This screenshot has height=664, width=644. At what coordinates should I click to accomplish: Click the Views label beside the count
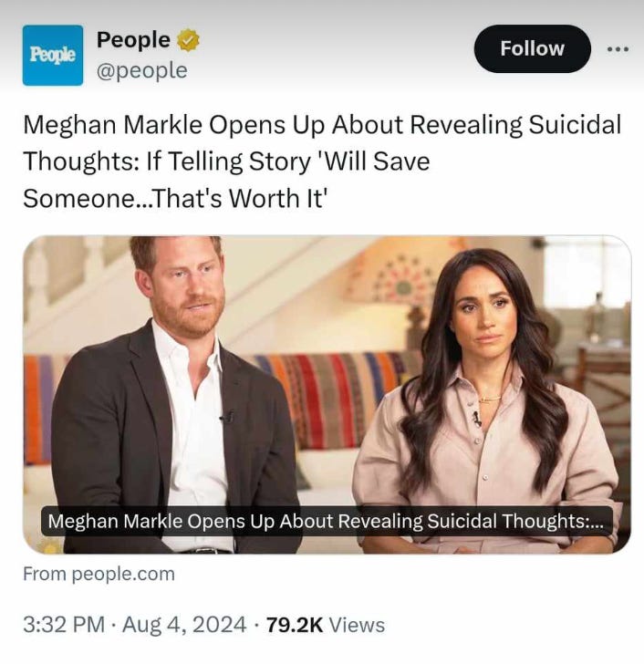point(357,625)
